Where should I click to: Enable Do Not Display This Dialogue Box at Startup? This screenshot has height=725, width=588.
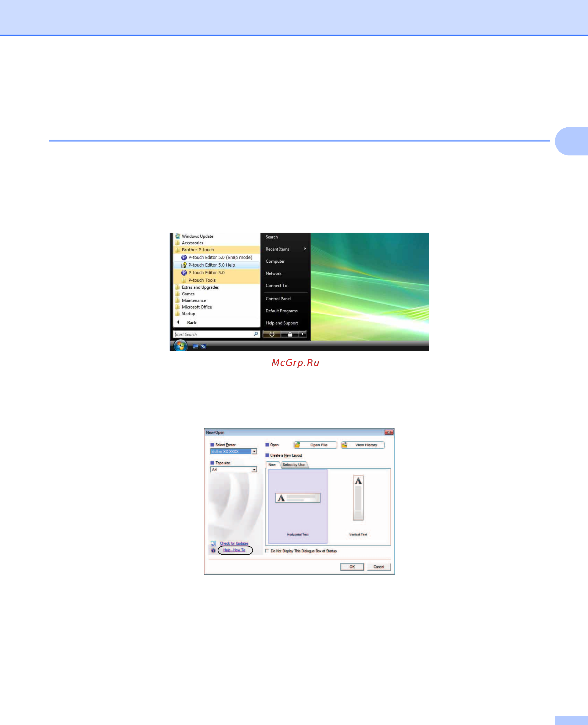click(x=268, y=551)
